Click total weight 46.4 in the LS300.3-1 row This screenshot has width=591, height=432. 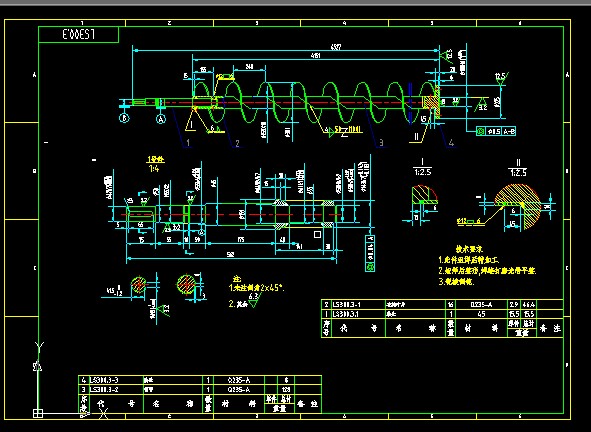pyautogui.click(x=529, y=305)
